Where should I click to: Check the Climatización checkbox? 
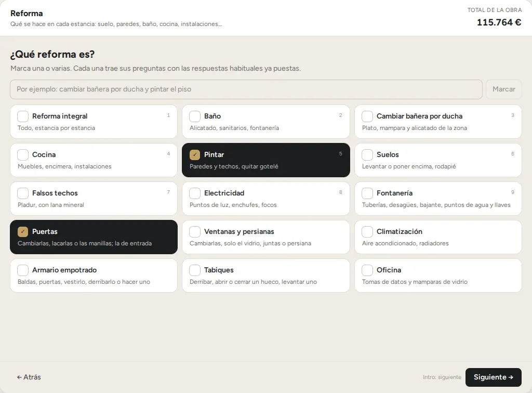[367, 232]
